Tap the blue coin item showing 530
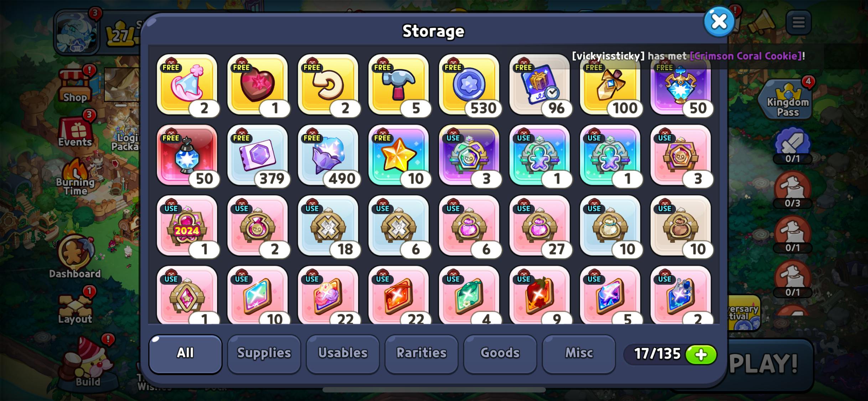Image resolution: width=868 pixels, height=401 pixels. (469, 85)
